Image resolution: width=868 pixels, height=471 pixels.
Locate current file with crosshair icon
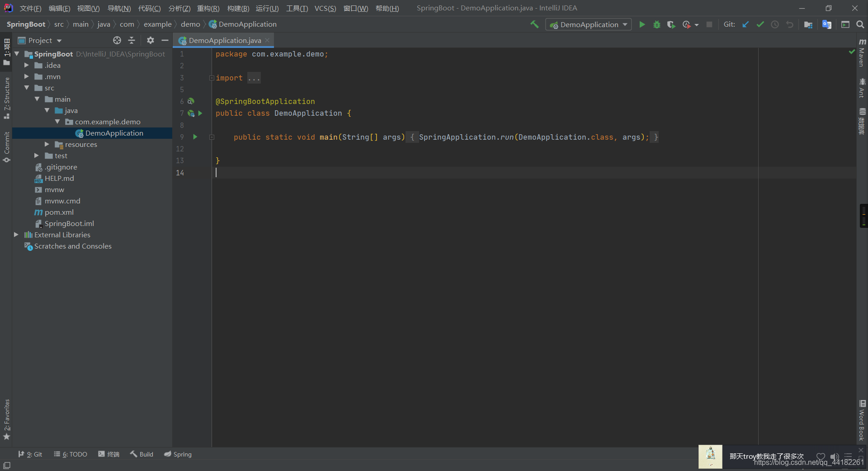pos(117,40)
